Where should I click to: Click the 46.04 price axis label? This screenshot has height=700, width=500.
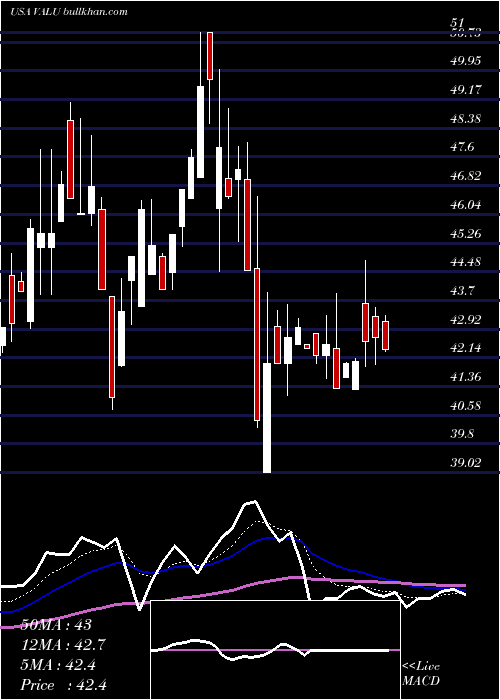click(x=466, y=205)
